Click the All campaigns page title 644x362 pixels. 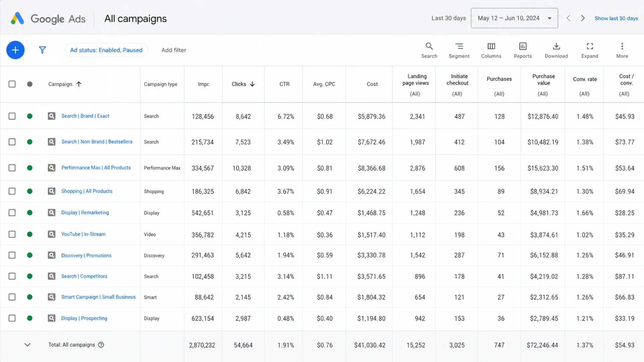tap(136, 18)
